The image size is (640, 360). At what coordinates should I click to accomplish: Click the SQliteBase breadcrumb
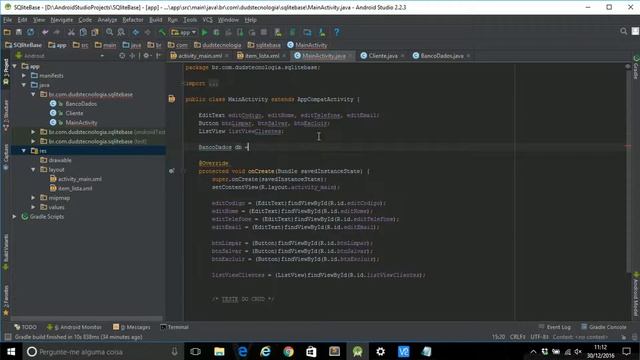24,45
